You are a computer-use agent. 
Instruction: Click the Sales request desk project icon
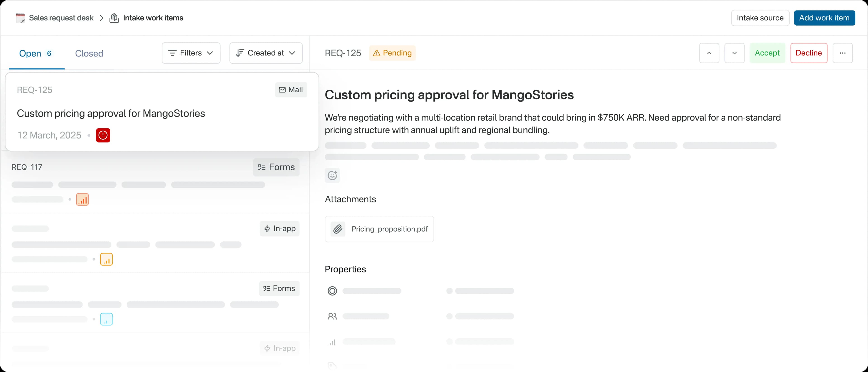coord(20,18)
